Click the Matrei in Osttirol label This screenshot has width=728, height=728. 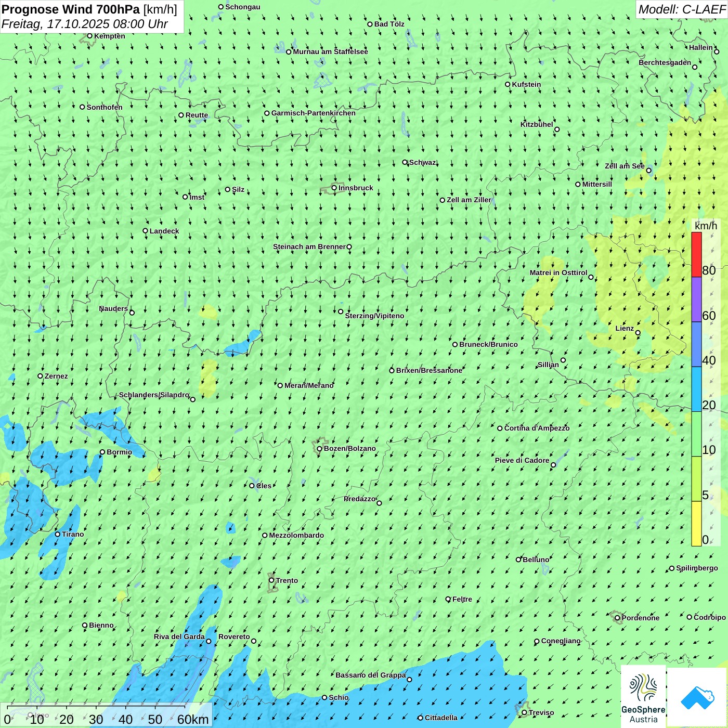pos(558,272)
